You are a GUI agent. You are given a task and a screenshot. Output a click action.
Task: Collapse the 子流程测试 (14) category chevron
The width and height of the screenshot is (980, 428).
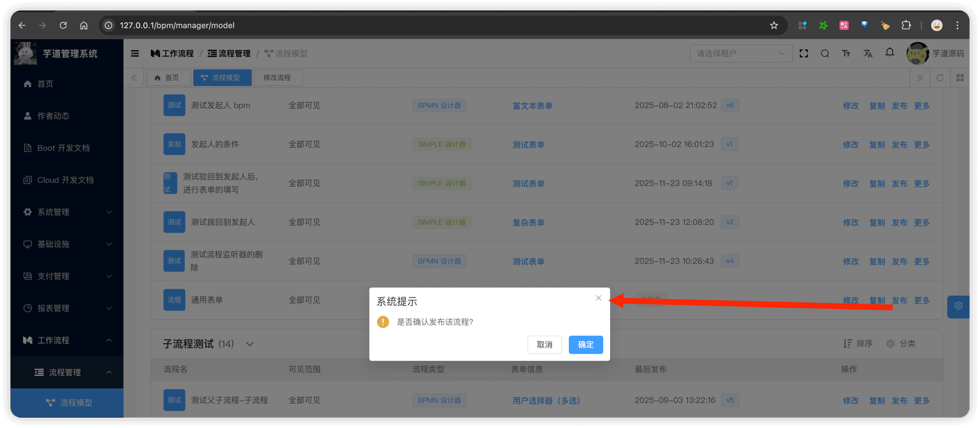pos(249,344)
